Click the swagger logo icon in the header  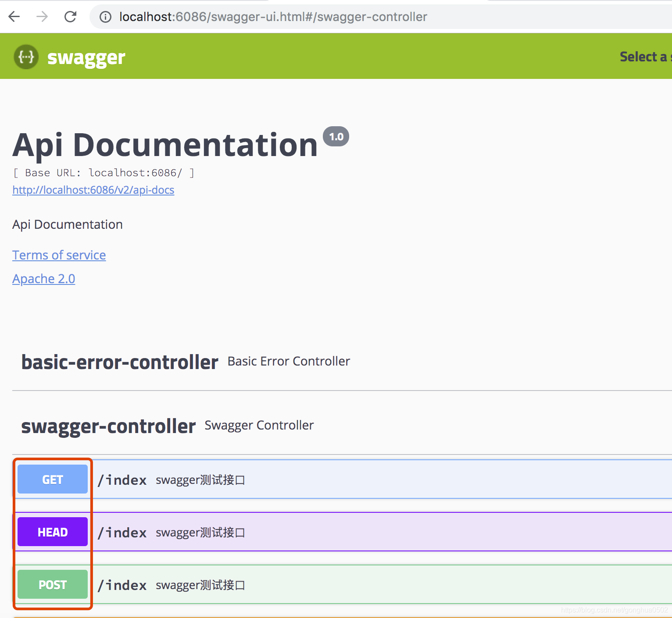tap(26, 57)
